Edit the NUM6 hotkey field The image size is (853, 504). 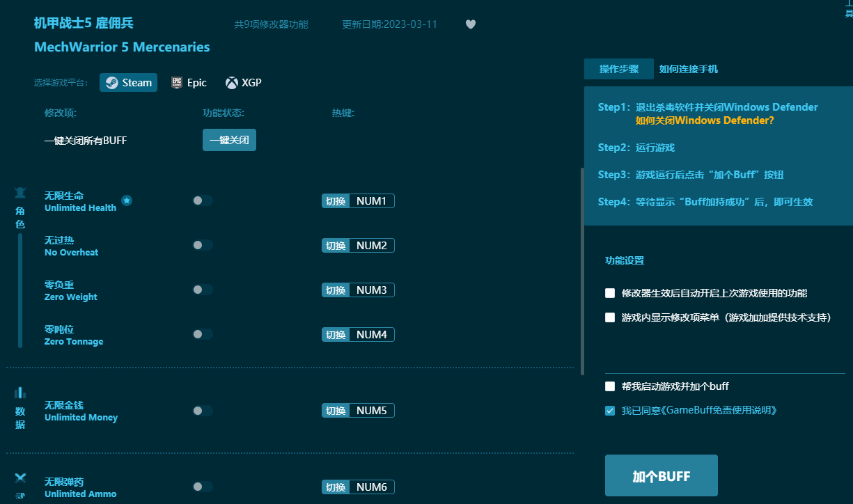pyautogui.click(x=372, y=487)
